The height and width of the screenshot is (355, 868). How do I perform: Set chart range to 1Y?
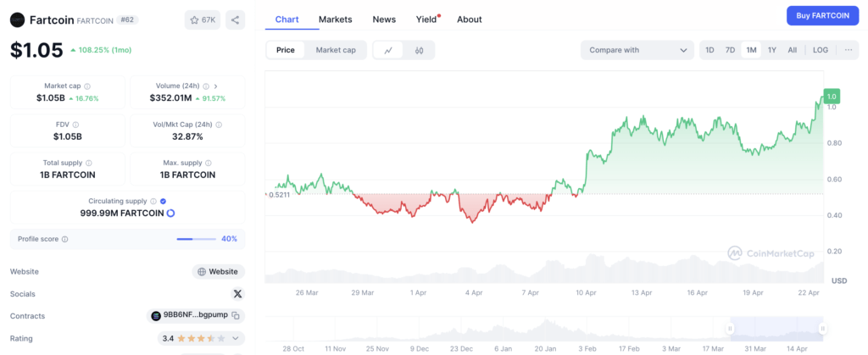[x=772, y=50]
